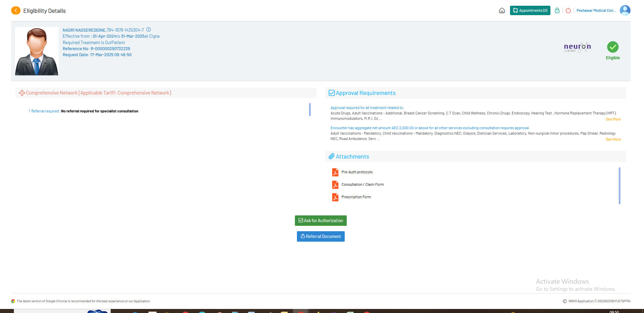The image size is (644, 313).
Task: Click the info icon beside patient ID
Action: click(x=148, y=30)
